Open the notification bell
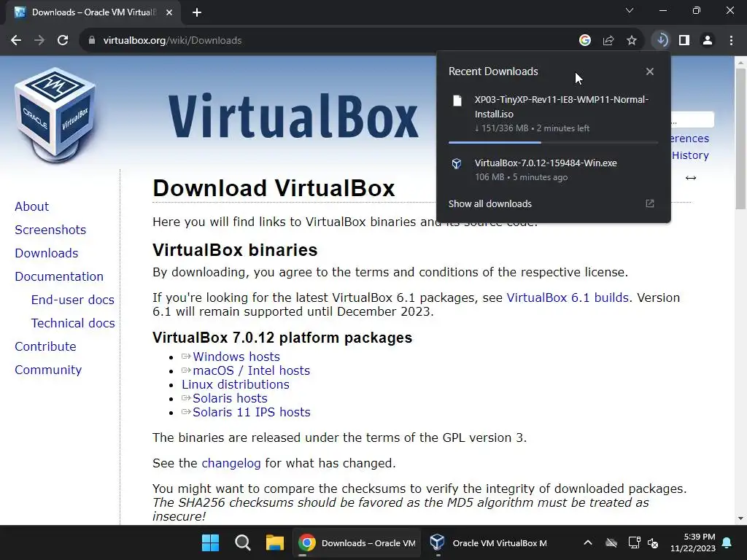Image resolution: width=747 pixels, height=560 pixels. pos(727,542)
